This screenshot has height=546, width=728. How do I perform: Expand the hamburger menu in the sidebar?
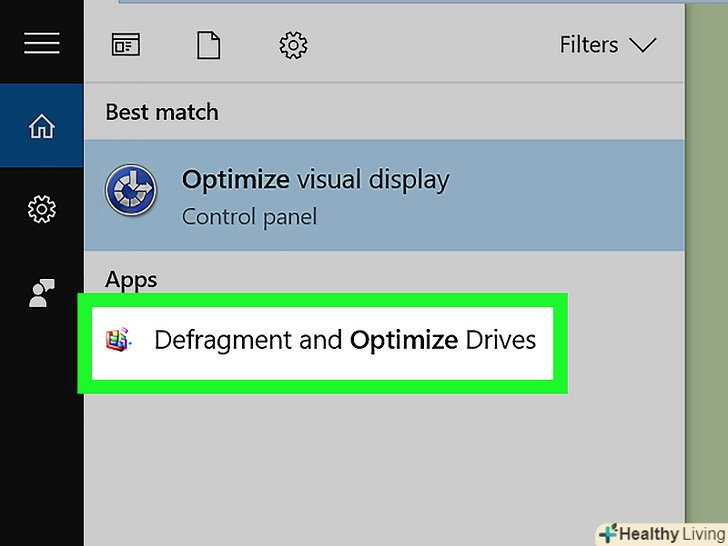(x=41, y=43)
